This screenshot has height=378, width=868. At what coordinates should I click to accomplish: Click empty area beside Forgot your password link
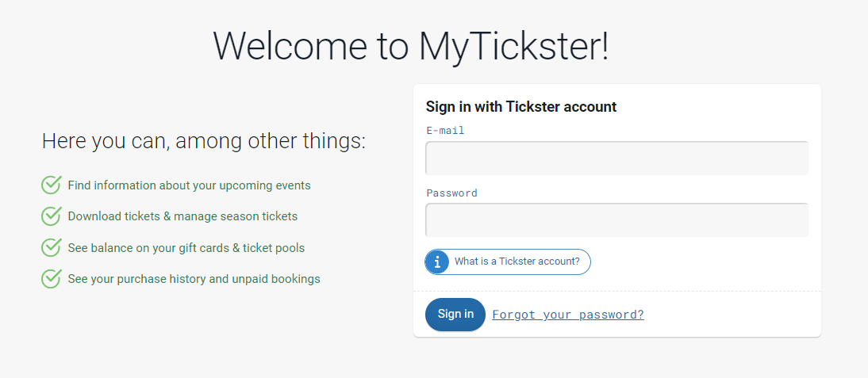731,315
